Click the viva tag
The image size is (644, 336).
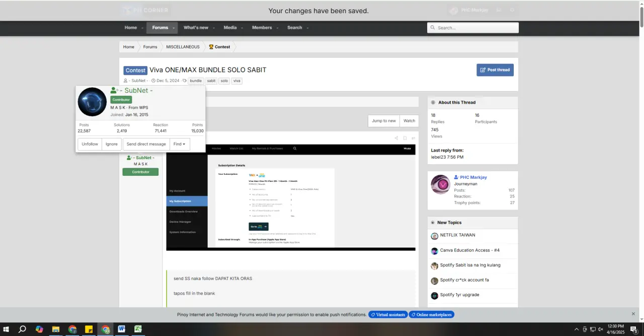237,81
